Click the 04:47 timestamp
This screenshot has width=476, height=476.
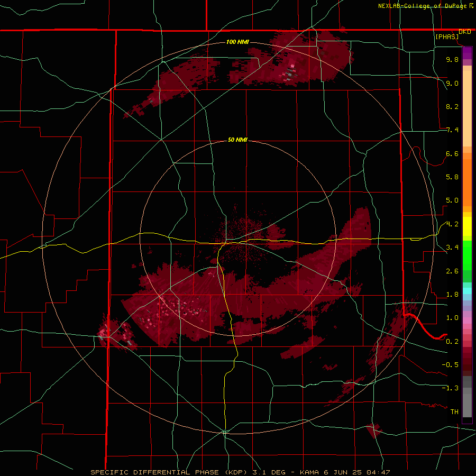[x=378, y=472]
